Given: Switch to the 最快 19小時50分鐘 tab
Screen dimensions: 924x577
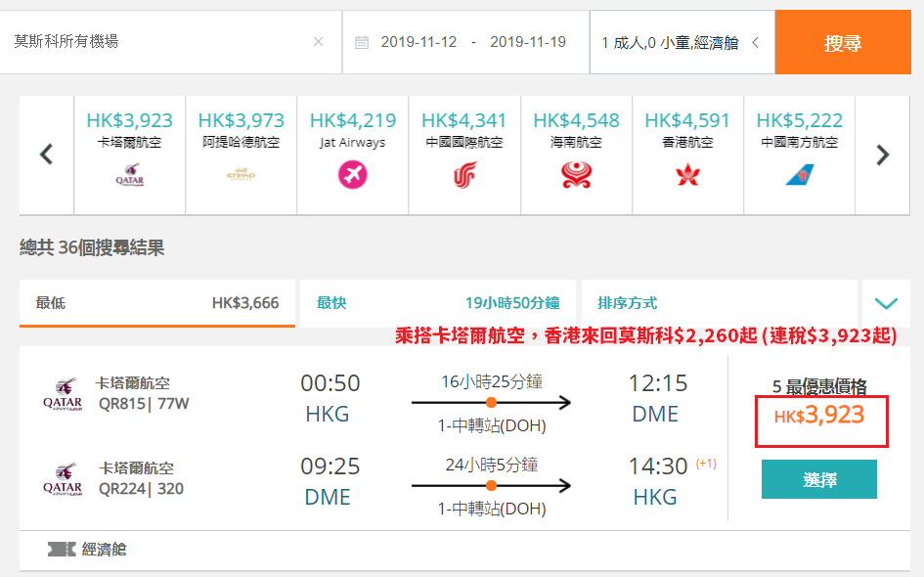Looking at the screenshot, I should pos(438,303).
